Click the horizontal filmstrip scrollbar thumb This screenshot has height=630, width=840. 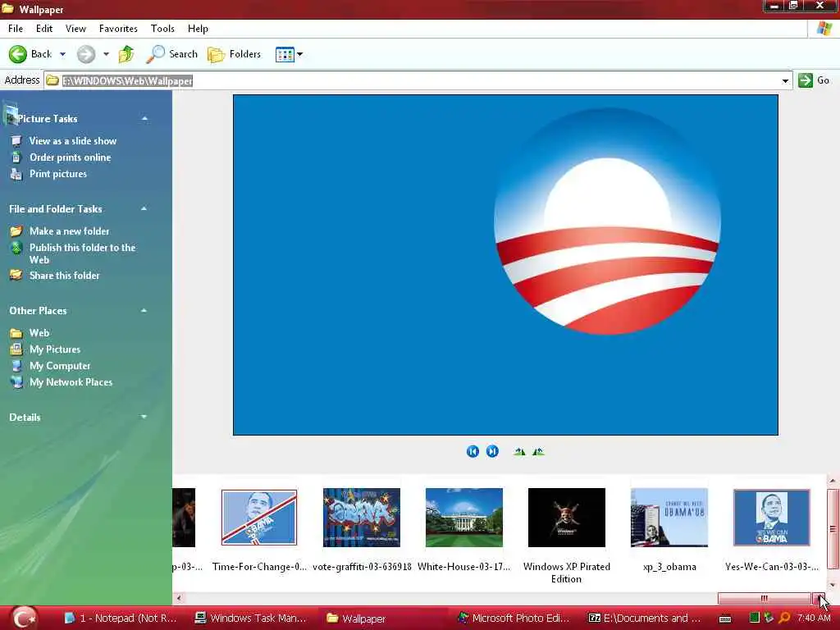click(764, 598)
